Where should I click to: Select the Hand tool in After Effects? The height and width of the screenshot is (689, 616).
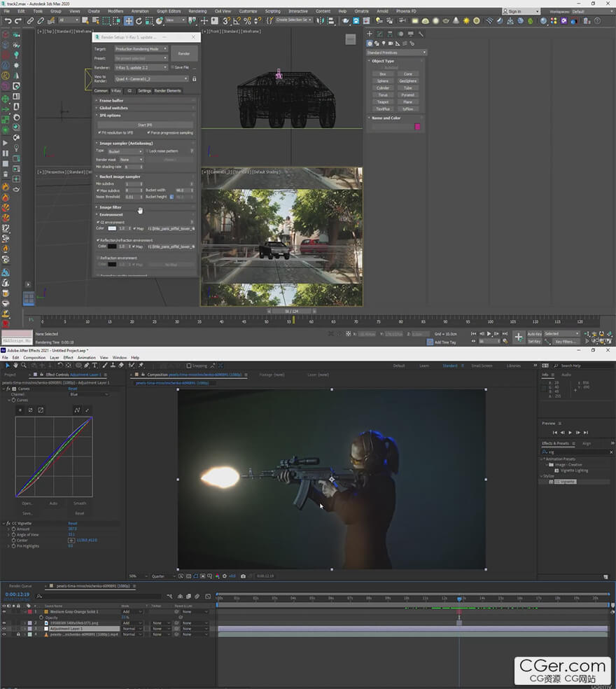click(x=15, y=365)
